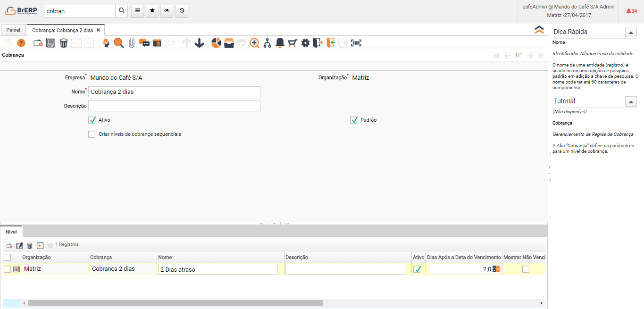Open the report pie-chart icon
644x309 pixels.
pos(216,43)
